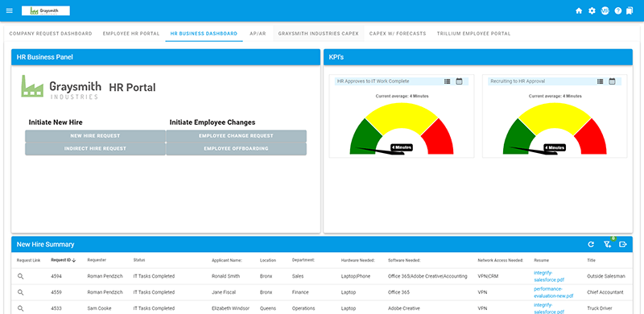Screen dimensions: 644x314
Task: Refresh the New Hire Summary table
Action: [591, 245]
